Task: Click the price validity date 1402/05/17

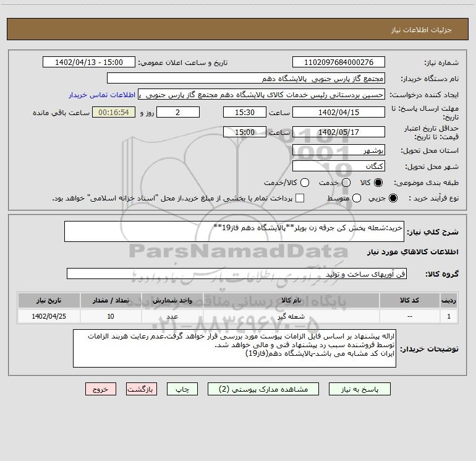Action: coord(339,132)
